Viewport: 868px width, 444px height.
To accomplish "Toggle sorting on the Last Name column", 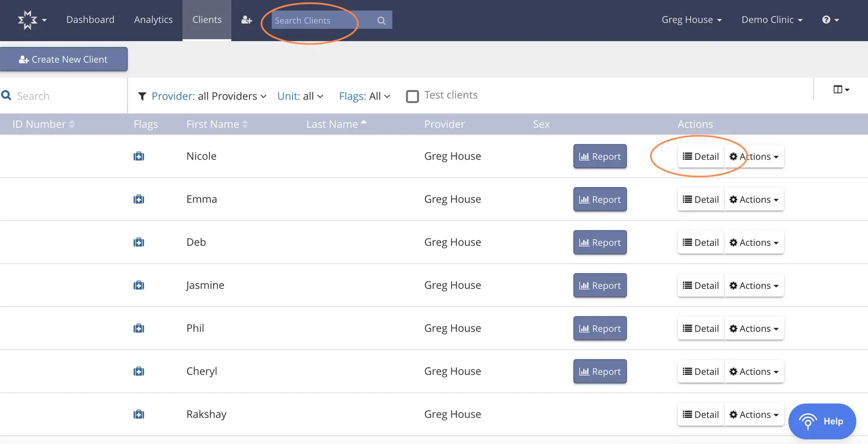I will tap(336, 124).
